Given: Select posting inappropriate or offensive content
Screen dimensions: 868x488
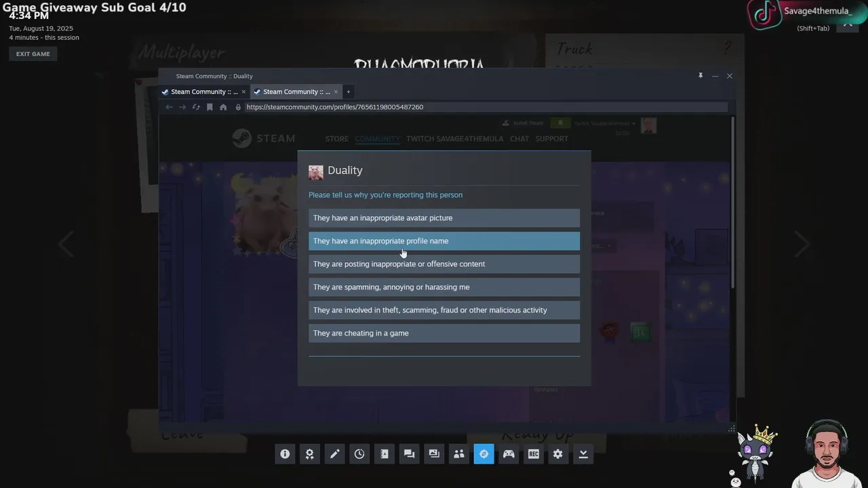Looking at the screenshot, I should pos(444,264).
